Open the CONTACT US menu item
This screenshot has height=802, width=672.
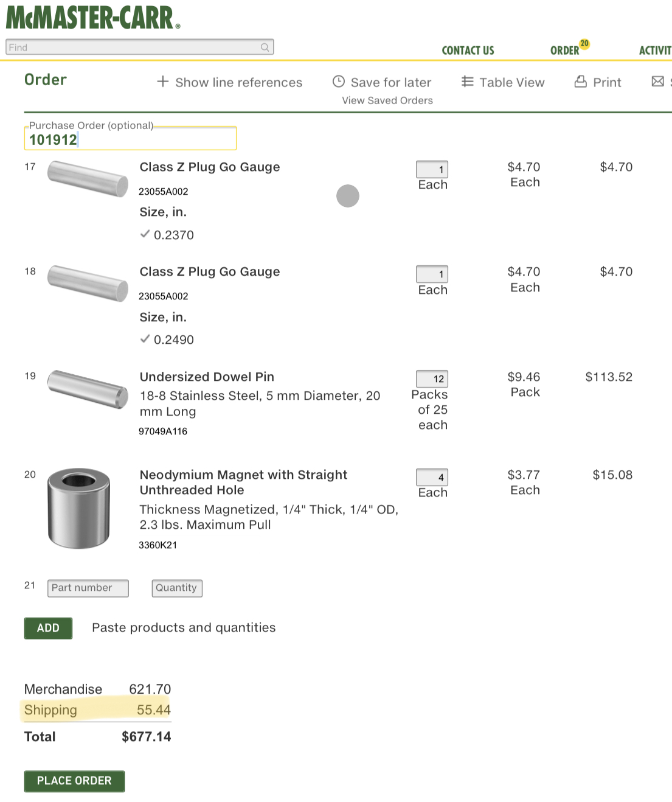[x=468, y=51]
